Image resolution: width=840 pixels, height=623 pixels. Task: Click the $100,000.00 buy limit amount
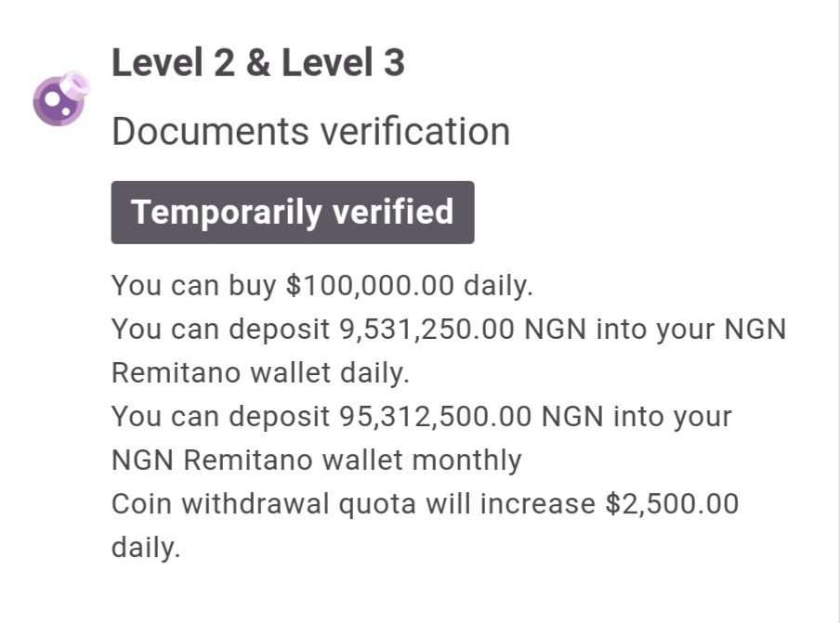(x=370, y=284)
